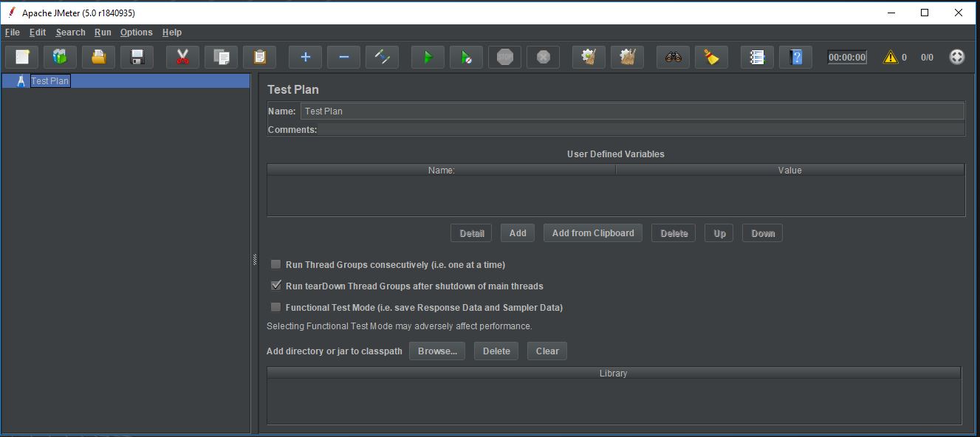Click the Clear All icon
Image resolution: width=980 pixels, height=437 pixels.
628,57
